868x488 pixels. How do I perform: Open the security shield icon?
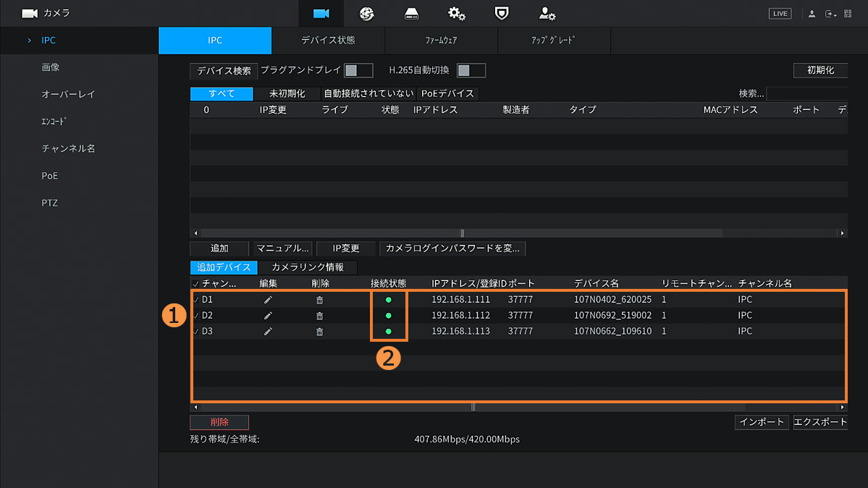coord(501,14)
